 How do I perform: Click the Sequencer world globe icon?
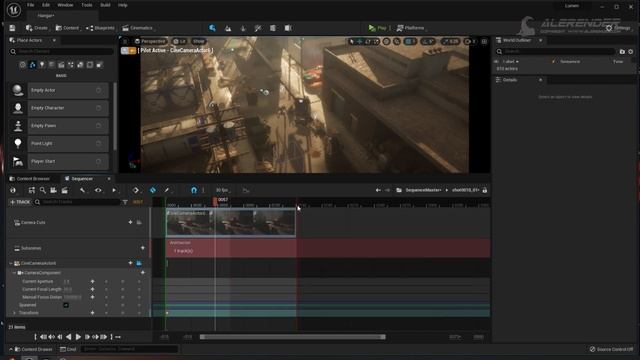pos(13,190)
